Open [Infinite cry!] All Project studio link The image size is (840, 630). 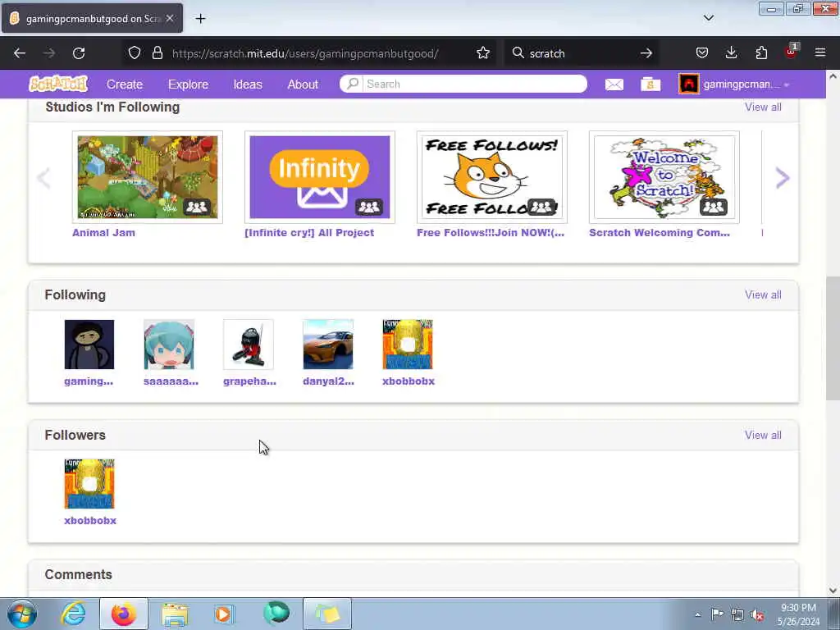coord(309,232)
